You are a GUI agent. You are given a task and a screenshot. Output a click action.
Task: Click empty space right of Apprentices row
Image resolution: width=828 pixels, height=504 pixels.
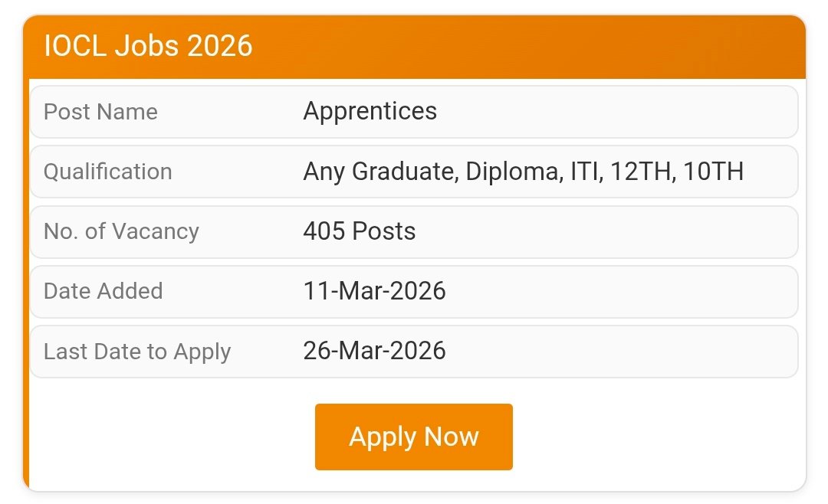click(613, 112)
